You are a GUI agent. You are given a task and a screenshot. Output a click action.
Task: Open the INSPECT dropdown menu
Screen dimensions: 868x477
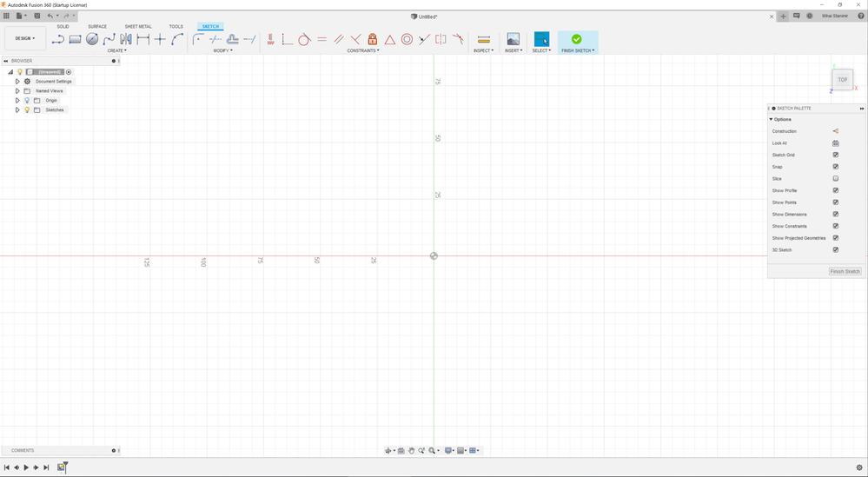483,50
